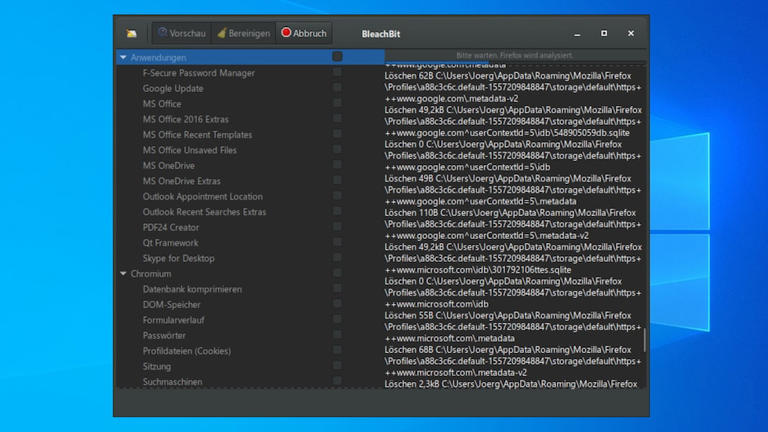Click the log line 'Löschen 55B C:\Users\Joerg'
This screenshot has width=768, height=432.
click(507, 316)
